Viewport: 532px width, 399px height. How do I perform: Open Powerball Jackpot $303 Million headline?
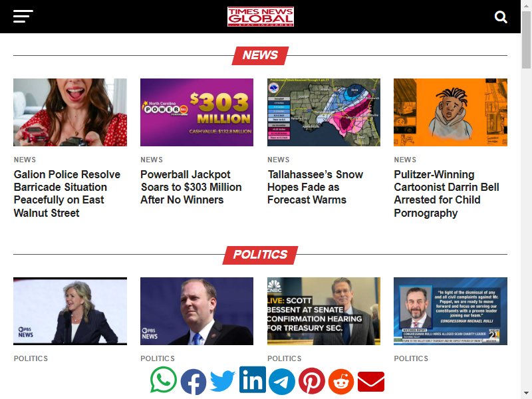coord(191,187)
